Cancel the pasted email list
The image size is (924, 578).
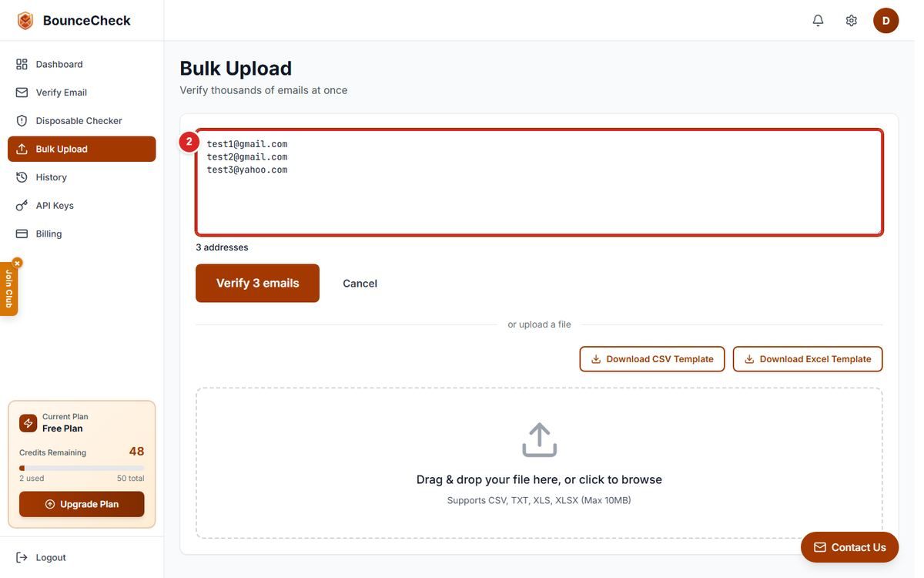(360, 284)
